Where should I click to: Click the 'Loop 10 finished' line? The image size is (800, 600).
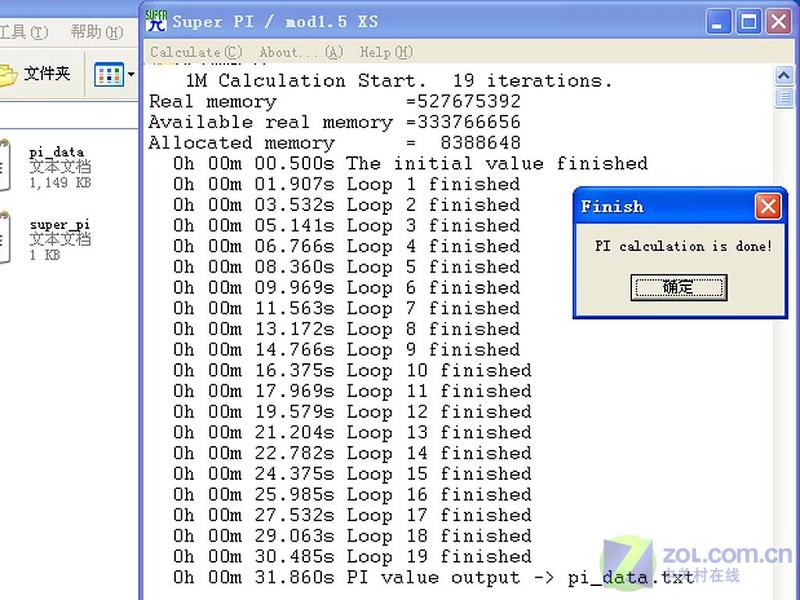pyautogui.click(x=352, y=370)
